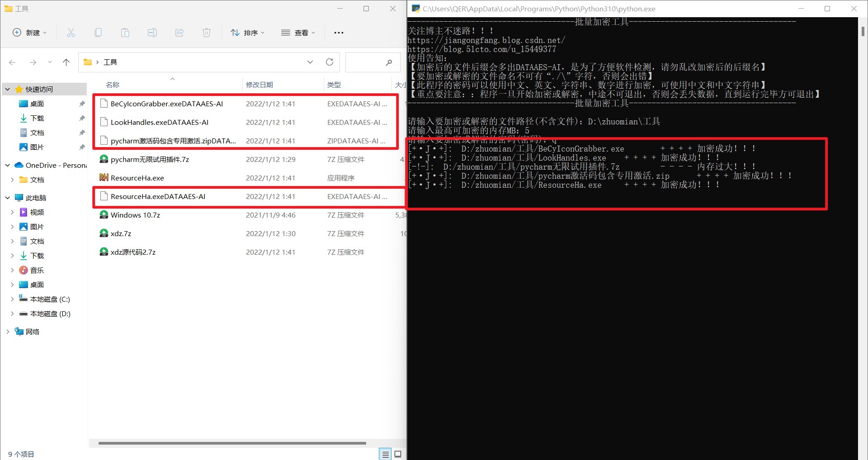Viewport: 868px width, 460px height.
Task: Click the up arrow to go to parent folder
Action: pos(66,62)
